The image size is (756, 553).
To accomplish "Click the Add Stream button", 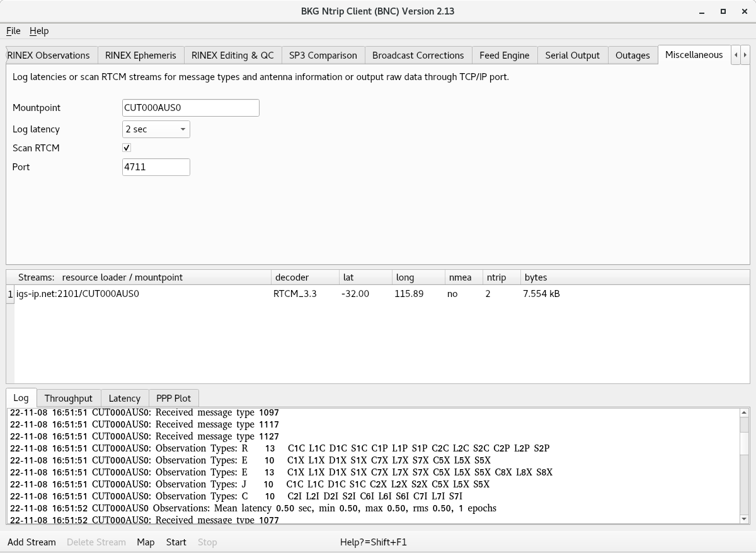I will tap(31, 542).
